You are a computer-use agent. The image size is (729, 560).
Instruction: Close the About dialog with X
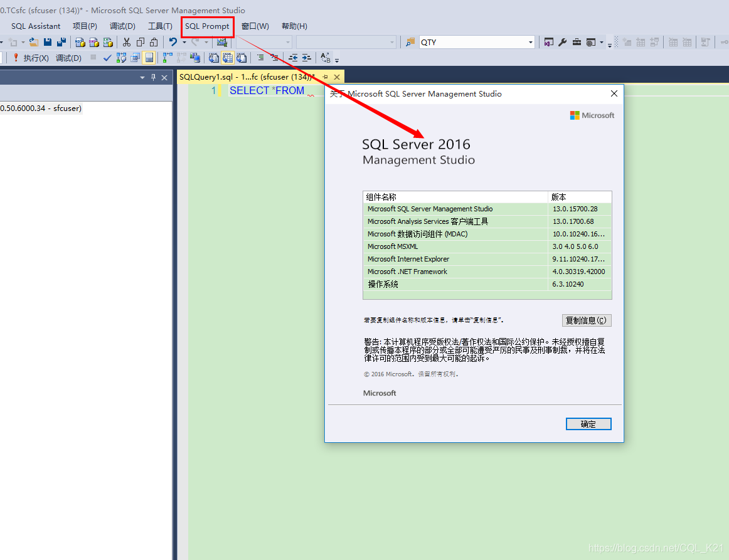(x=614, y=93)
